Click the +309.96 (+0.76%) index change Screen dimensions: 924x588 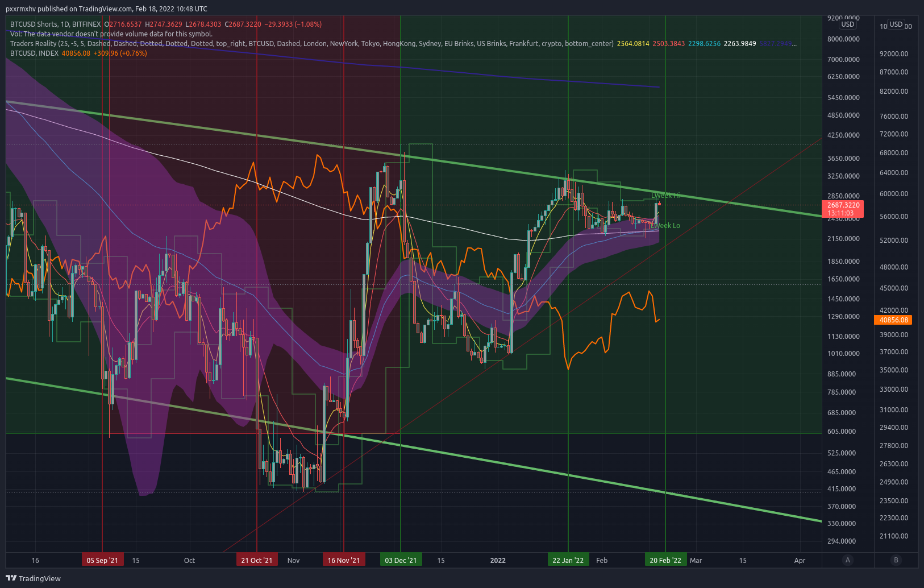click(120, 53)
